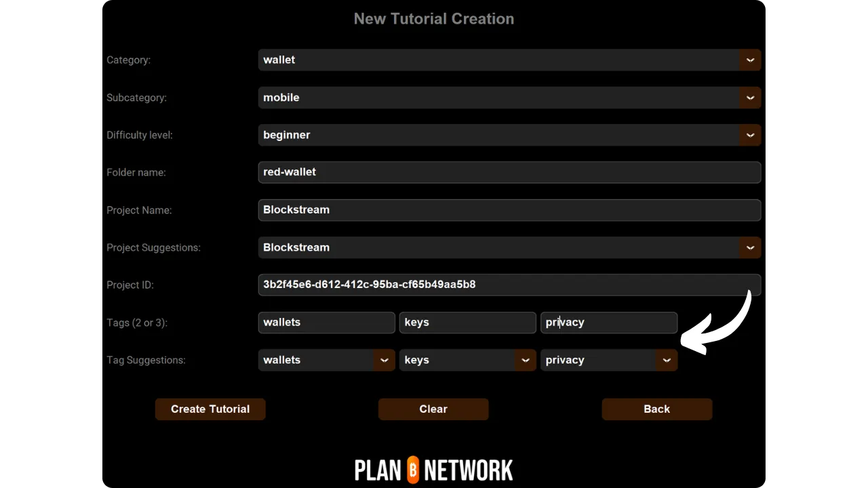Click the Project Name field showing Blockstream

click(x=509, y=210)
